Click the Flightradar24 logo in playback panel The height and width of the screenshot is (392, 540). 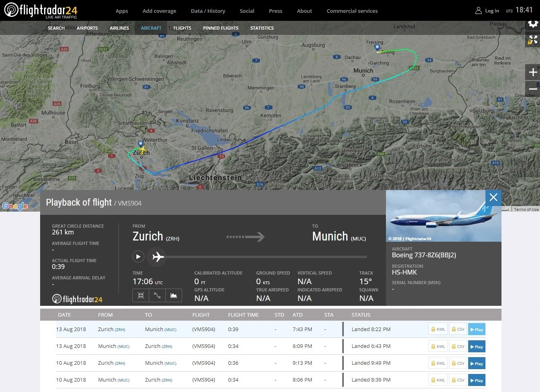tap(77, 299)
